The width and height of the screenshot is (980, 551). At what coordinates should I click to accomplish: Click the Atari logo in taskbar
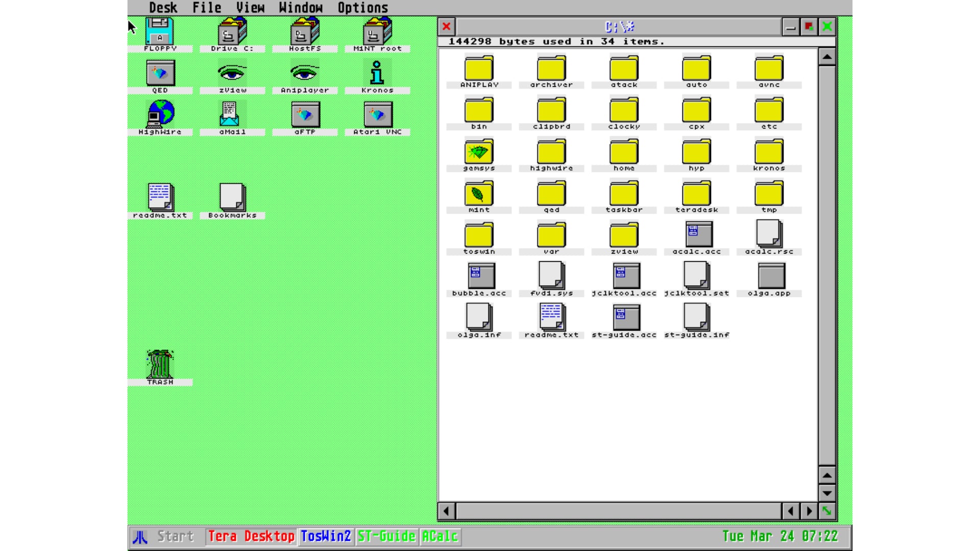coord(140,537)
